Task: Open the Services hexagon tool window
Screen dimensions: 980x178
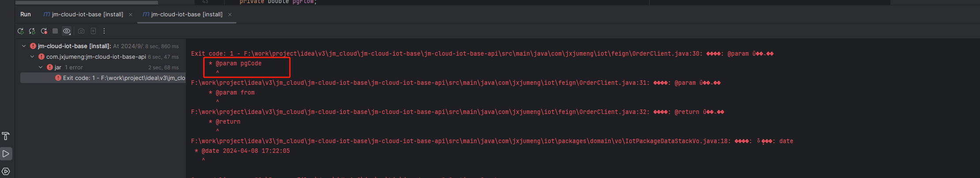Action: click(6, 171)
